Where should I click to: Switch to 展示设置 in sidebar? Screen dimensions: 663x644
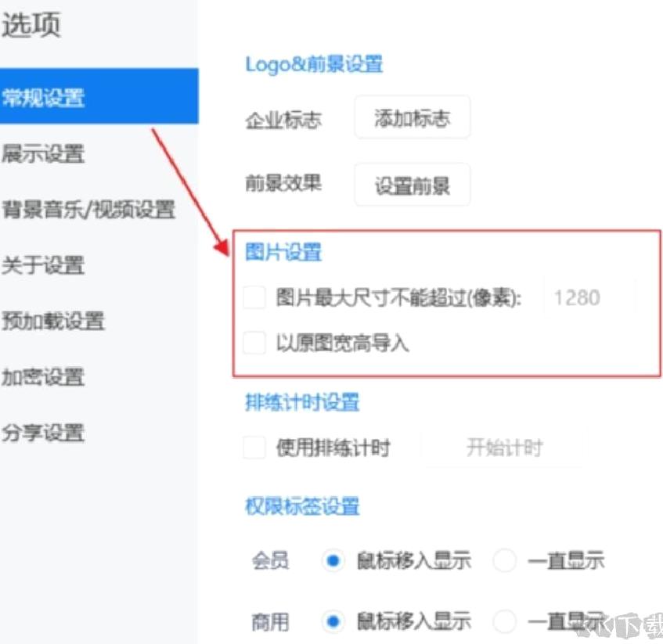point(99,153)
